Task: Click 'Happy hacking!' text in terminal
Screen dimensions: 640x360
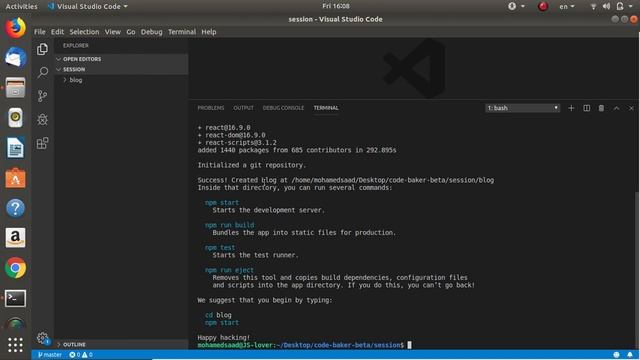Action: pyautogui.click(x=224, y=338)
